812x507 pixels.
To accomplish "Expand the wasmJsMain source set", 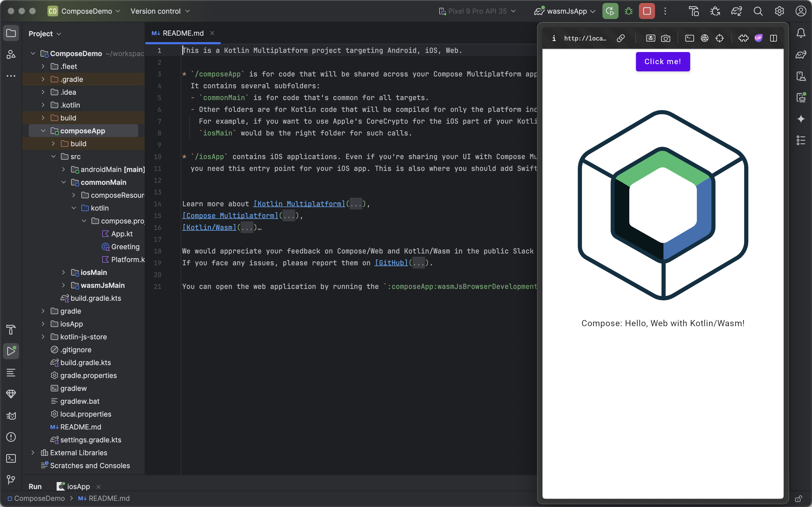I will [x=63, y=285].
